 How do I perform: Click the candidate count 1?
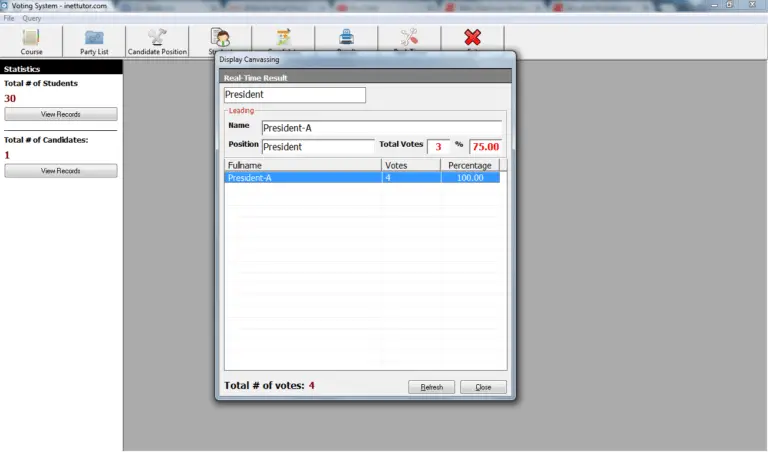pyautogui.click(x=7, y=155)
